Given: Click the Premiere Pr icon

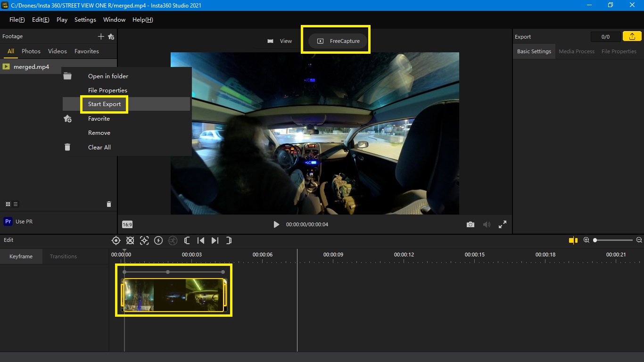Looking at the screenshot, I should coord(8,221).
